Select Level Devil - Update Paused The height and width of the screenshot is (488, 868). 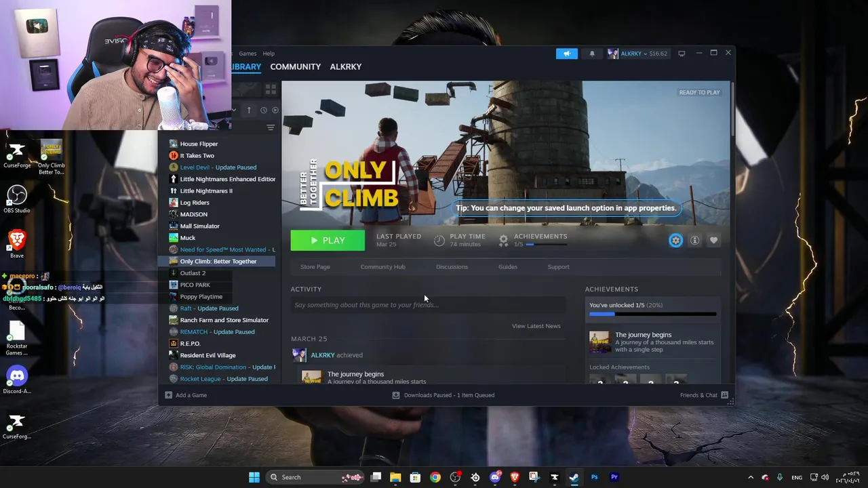[218, 167]
